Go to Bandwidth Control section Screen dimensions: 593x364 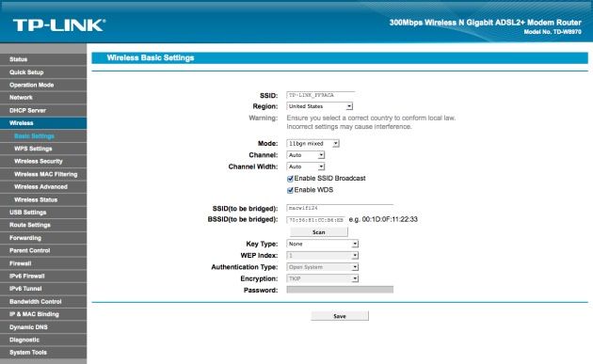(x=43, y=302)
